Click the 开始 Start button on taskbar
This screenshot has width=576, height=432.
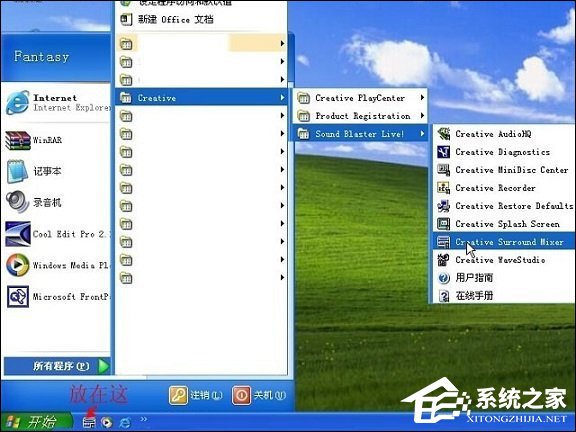pos(37,422)
